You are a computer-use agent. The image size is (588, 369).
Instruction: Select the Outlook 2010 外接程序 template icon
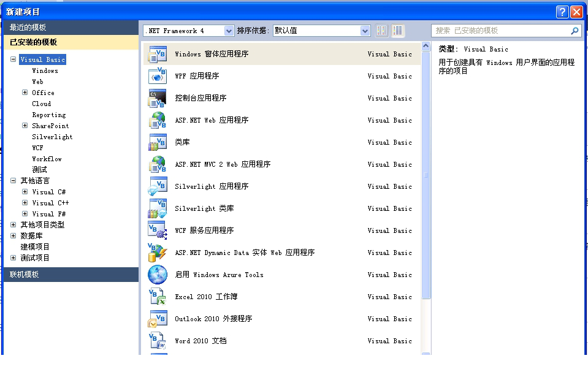pyautogui.click(x=158, y=319)
